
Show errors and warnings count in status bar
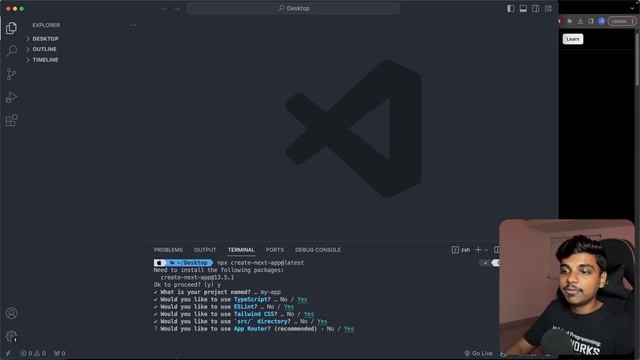(x=33, y=353)
